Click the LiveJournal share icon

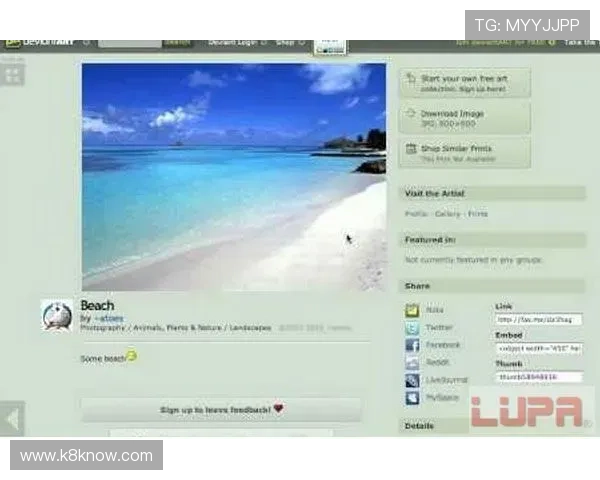(412, 380)
